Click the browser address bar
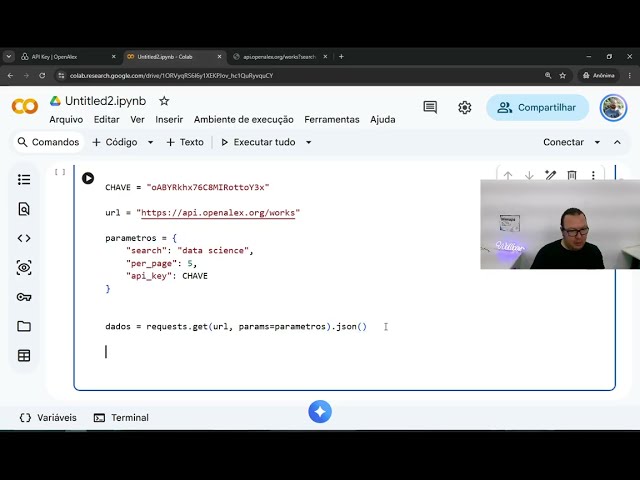640x480 pixels. click(x=302, y=76)
